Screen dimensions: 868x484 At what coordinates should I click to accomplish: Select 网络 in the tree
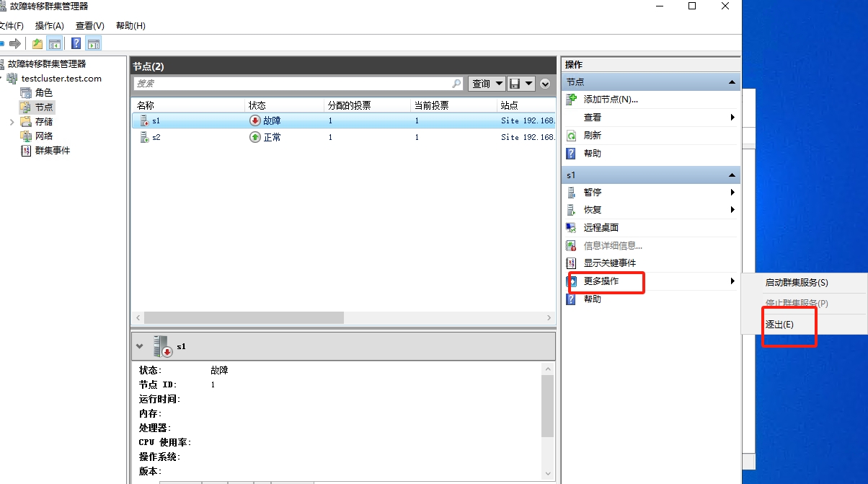coord(44,136)
